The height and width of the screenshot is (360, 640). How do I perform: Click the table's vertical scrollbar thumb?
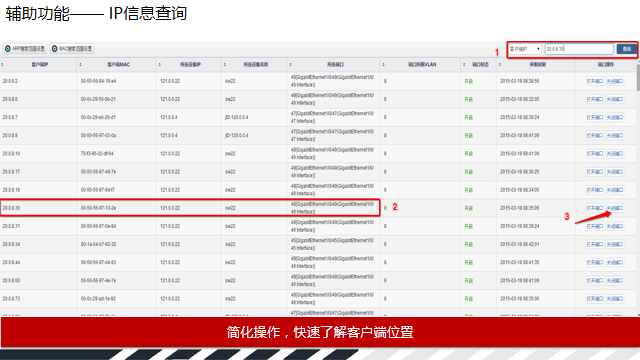click(x=638, y=77)
